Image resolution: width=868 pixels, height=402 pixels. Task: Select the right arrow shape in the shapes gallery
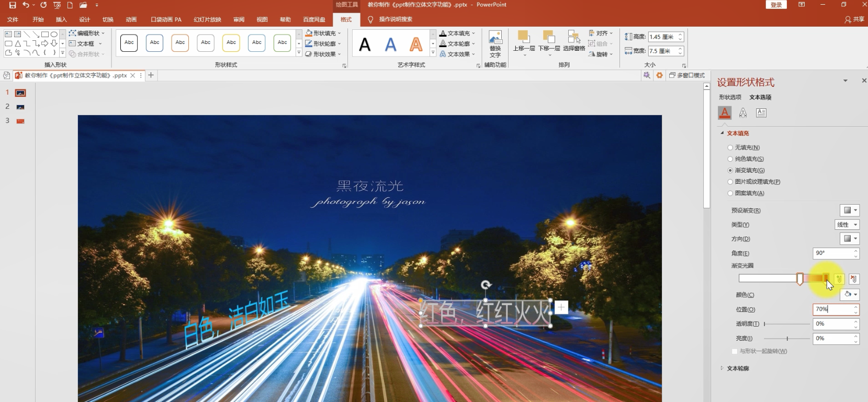click(45, 43)
